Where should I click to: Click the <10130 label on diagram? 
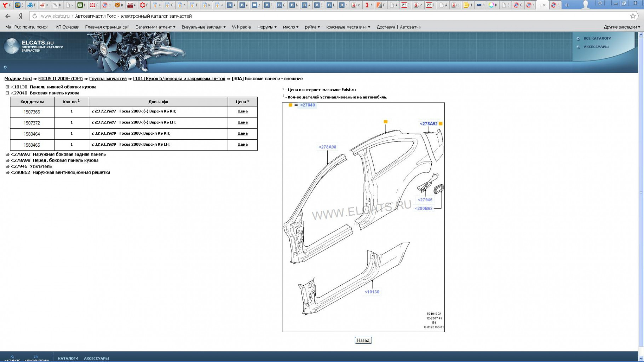click(372, 292)
